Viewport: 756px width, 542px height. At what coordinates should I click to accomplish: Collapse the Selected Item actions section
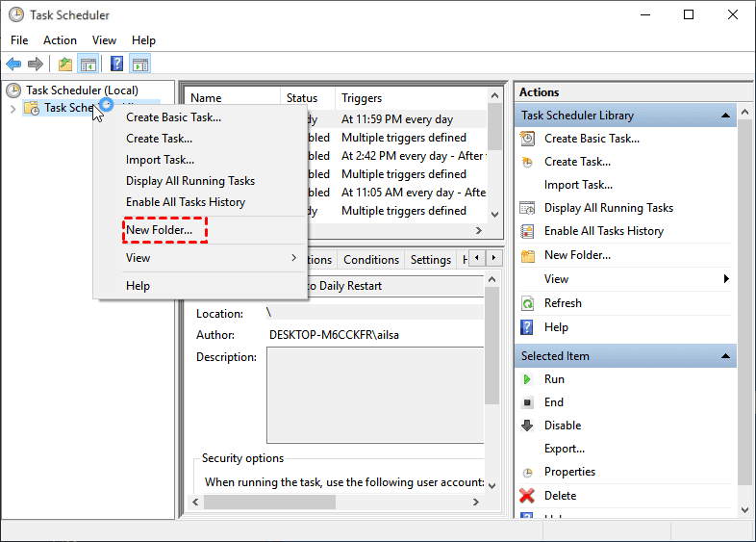tap(725, 356)
